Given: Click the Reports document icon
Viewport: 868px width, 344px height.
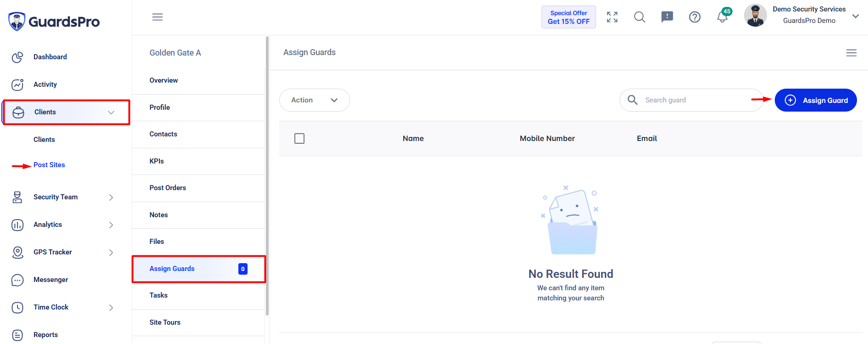Looking at the screenshot, I should point(17,335).
